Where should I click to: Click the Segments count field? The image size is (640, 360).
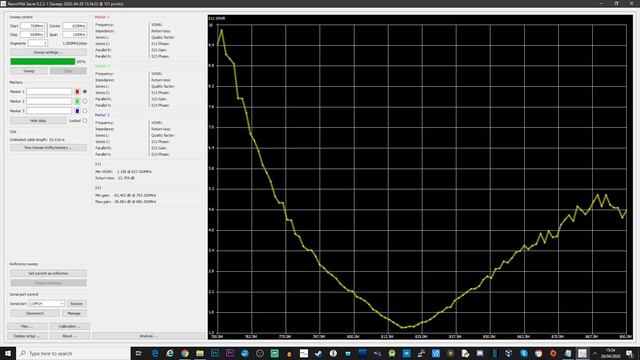click(x=38, y=43)
